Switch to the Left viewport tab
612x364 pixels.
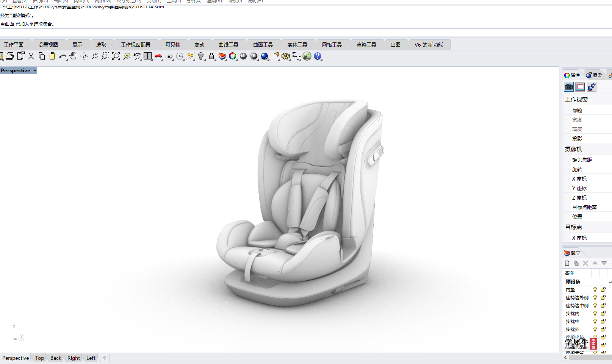(x=91, y=358)
